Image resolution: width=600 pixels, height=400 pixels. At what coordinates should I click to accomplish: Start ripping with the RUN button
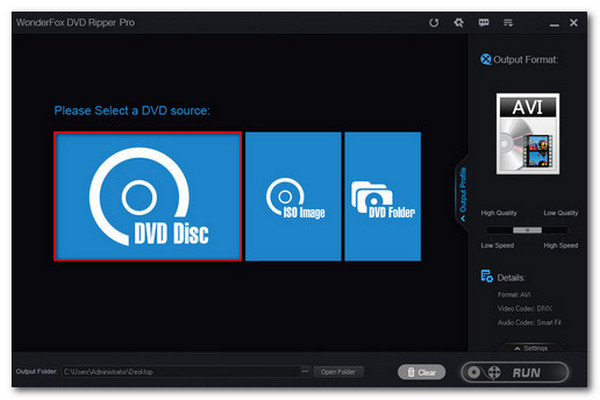(x=515, y=372)
